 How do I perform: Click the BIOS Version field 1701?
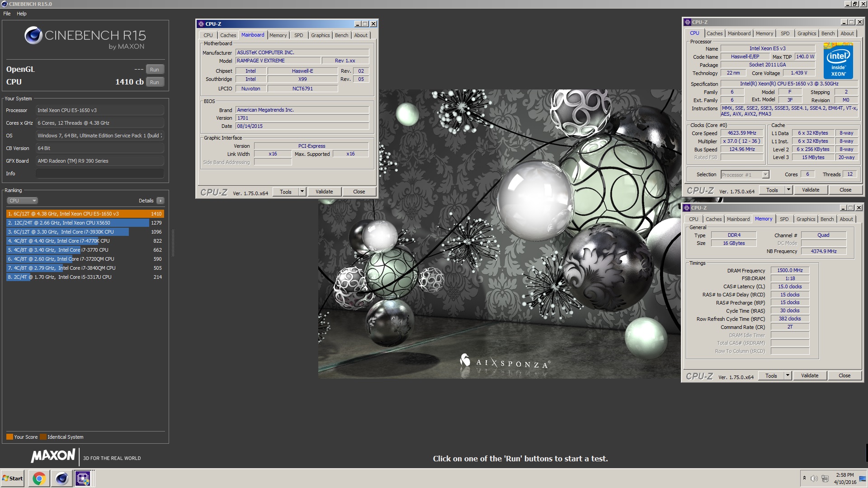coord(302,118)
